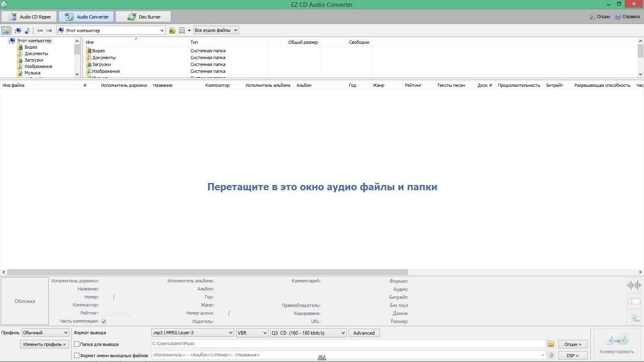This screenshot has width=644, height=362.
Task: Click the Музыка folder icon in the tree
Action: click(x=20, y=73)
